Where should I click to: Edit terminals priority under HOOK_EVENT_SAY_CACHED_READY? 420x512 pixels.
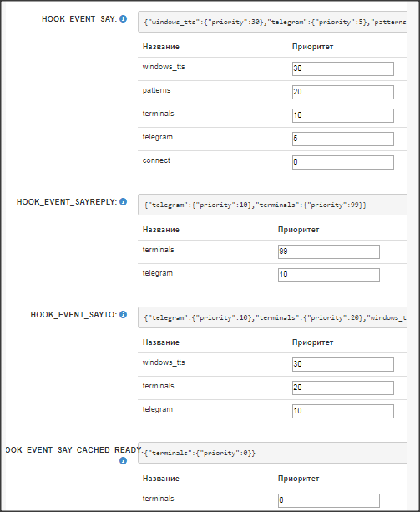tap(329, 500)
